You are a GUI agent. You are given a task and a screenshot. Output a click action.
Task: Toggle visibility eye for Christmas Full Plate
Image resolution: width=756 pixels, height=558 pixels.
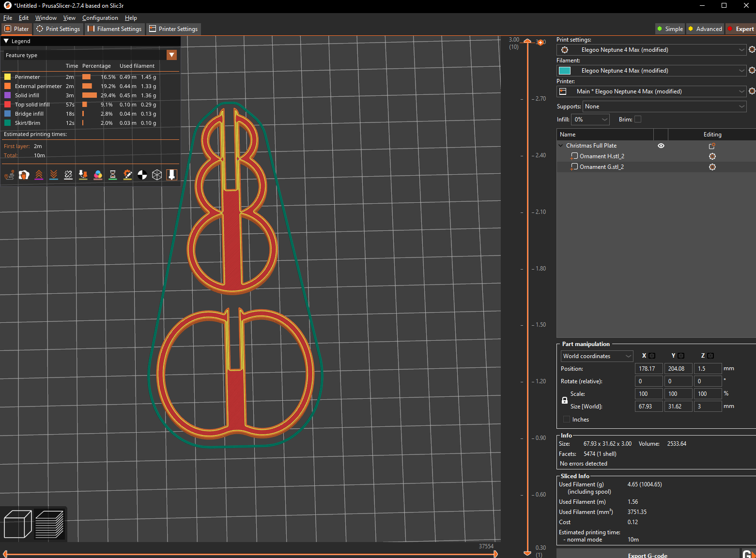661,146
